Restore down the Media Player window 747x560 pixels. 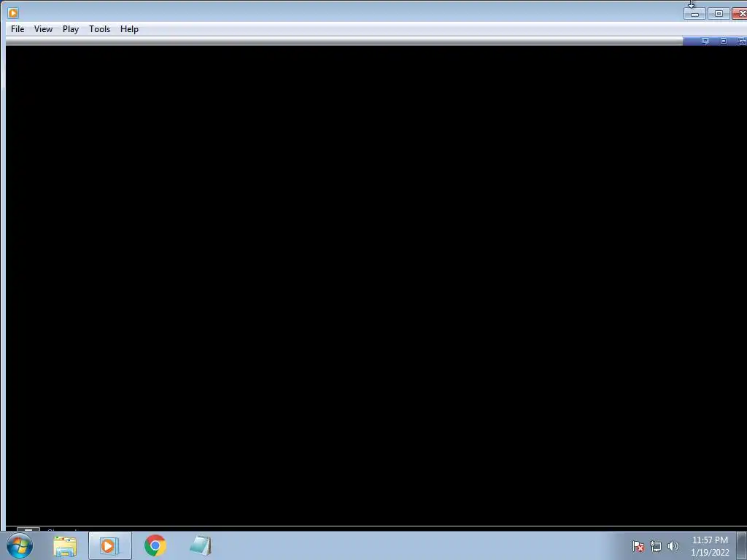pos(719,14)
